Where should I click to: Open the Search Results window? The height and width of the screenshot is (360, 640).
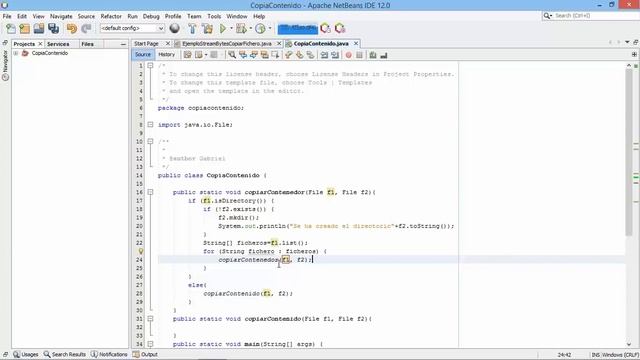[65, 354]
